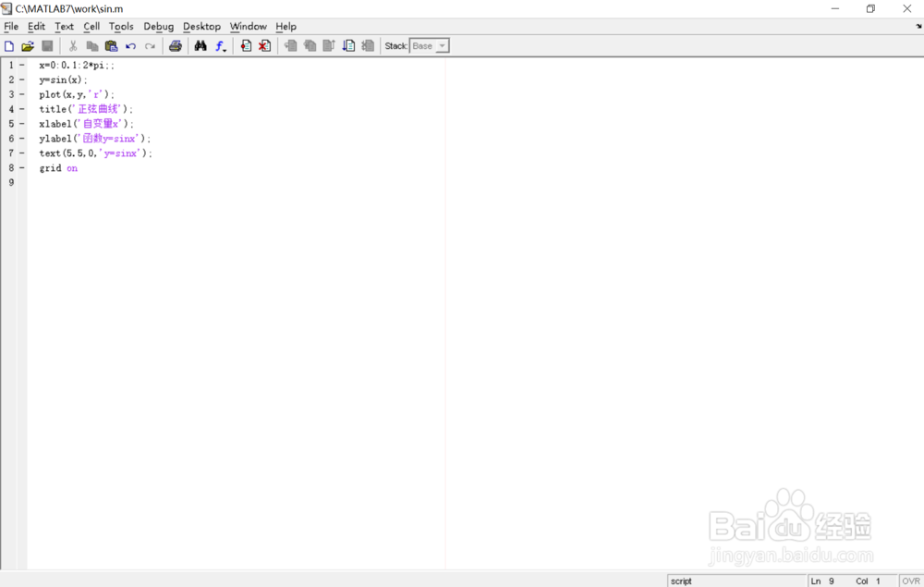Click breakpoint dash on line 8

pyautogui.click(x=22, y=168)
